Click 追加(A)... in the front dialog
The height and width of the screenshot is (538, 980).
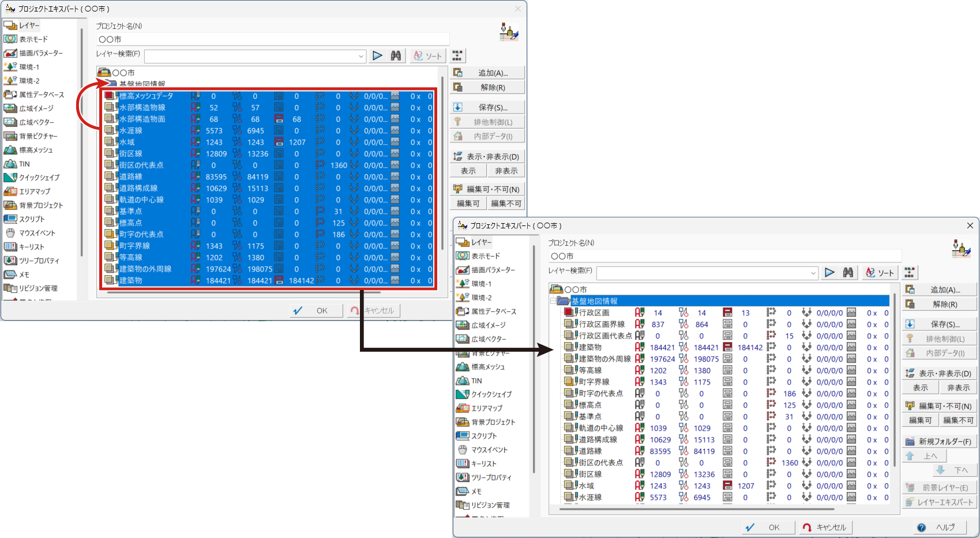(x=940, y=289)
